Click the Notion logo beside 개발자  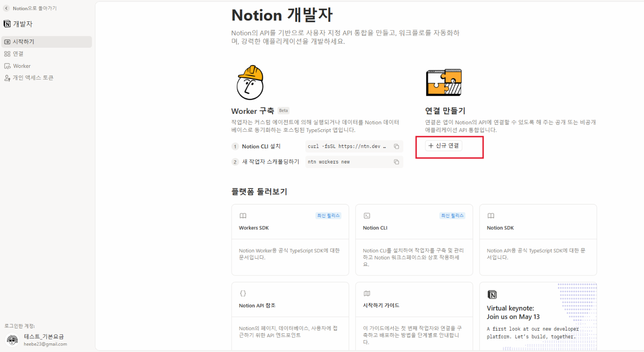pyautogui.click(x=7, y=24)
